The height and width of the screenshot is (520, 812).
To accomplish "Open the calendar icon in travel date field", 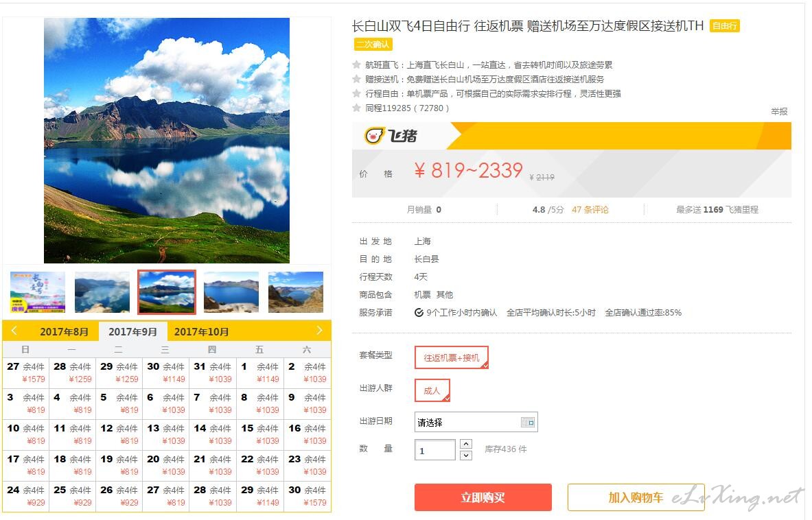I will point(528,422).
